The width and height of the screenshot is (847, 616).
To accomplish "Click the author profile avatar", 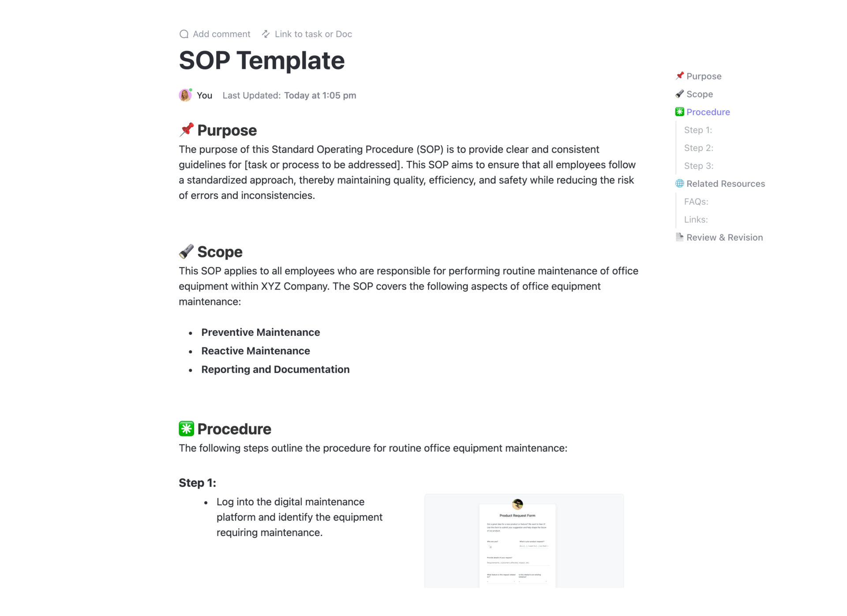I will pos(185,95).
